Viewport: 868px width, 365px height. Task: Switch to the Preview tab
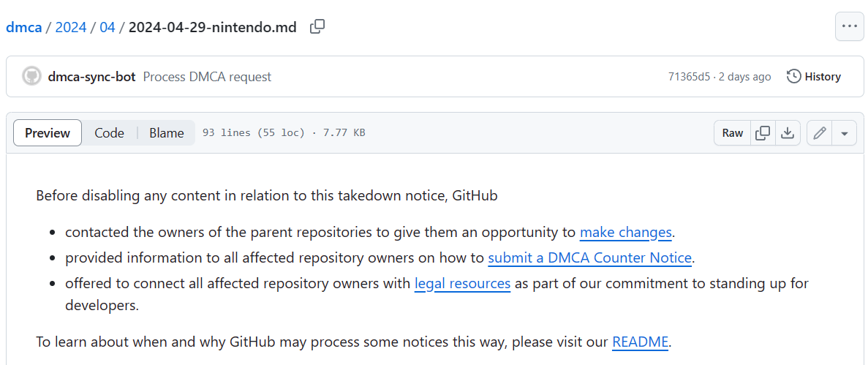click(48, 133)
